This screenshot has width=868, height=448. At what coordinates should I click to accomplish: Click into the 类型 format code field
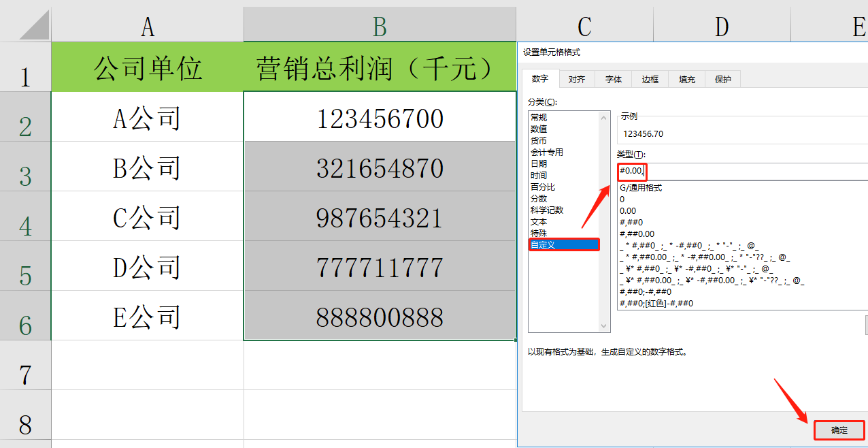pos(742,171)
